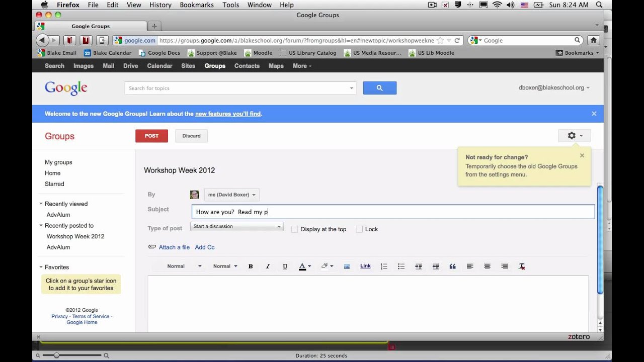Open the settings gear menu
Image resolution: width=644 pixels, height=362 pixels.
click(575, 136)
